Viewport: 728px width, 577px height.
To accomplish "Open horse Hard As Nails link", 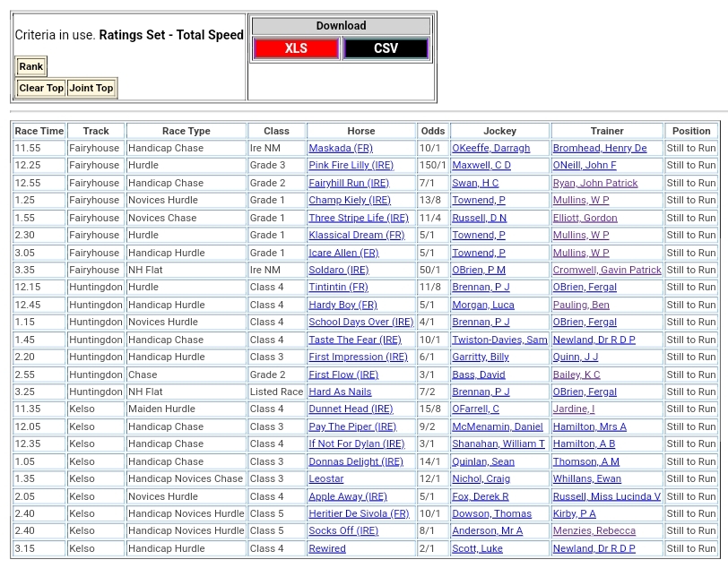I will click(x=340, y=392).
